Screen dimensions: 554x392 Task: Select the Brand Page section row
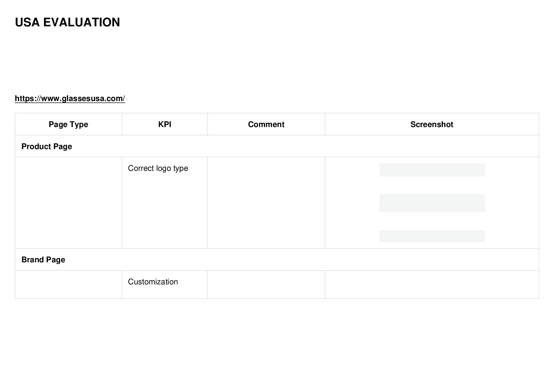(x=277, y=260)
